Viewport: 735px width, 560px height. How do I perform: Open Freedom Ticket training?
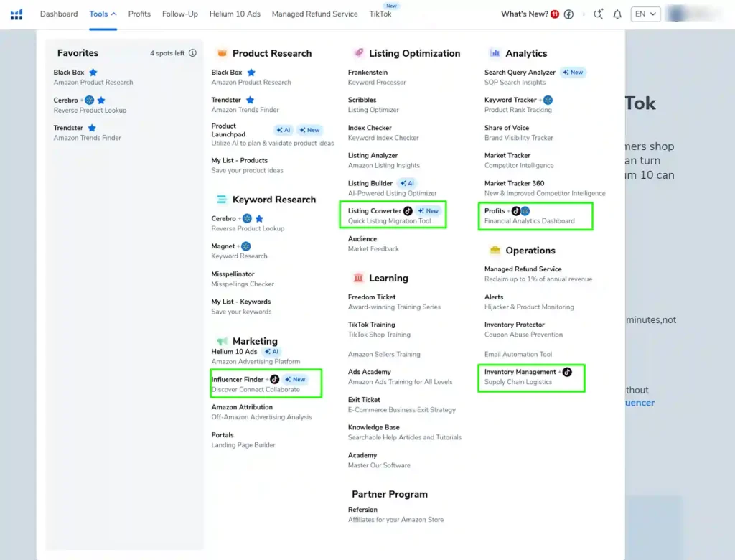394,302
